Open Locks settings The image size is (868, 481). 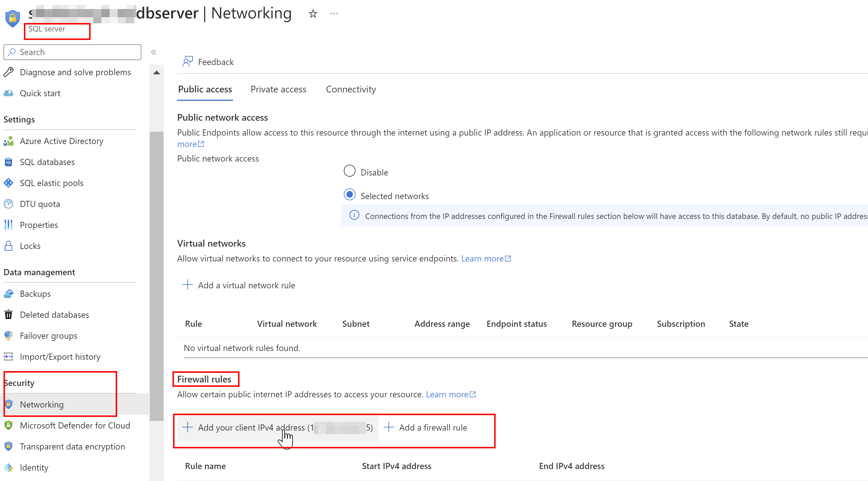pyautogui.click(x=30, y=246)
